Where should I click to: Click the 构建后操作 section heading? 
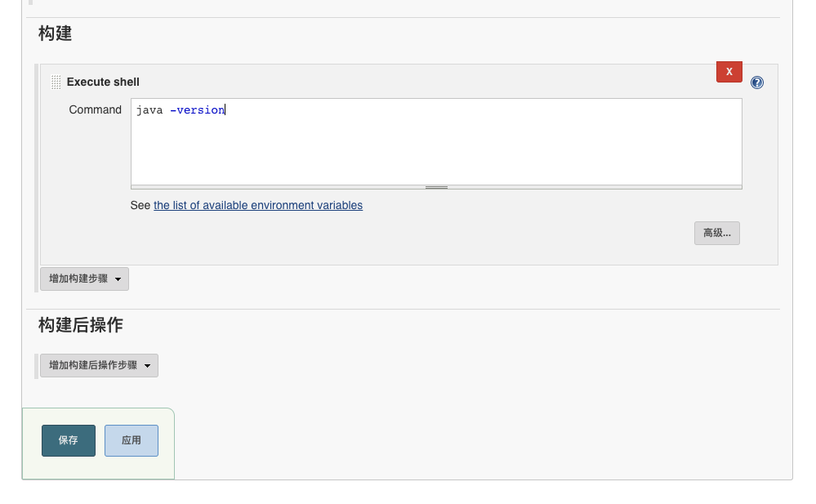(79, 325)
